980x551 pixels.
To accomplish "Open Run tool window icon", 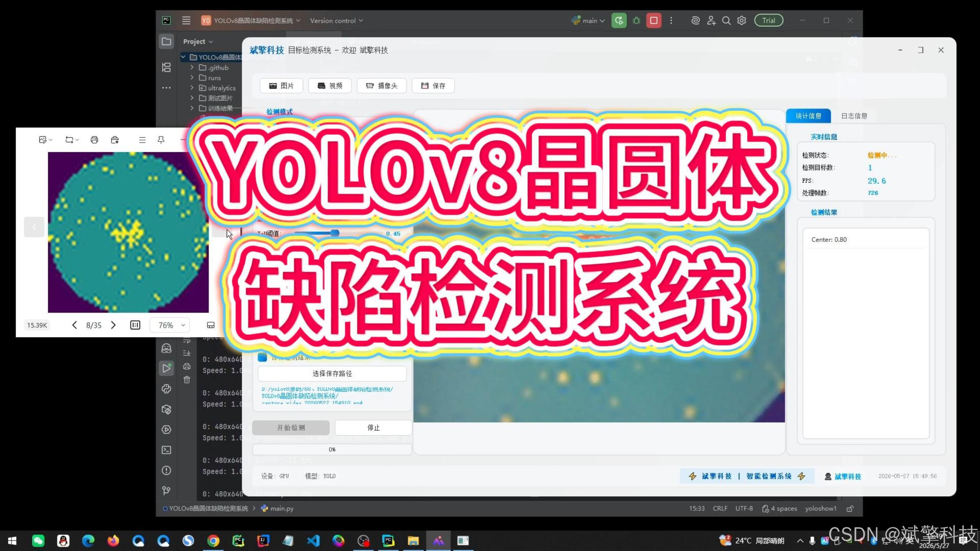I will point(167,368).
